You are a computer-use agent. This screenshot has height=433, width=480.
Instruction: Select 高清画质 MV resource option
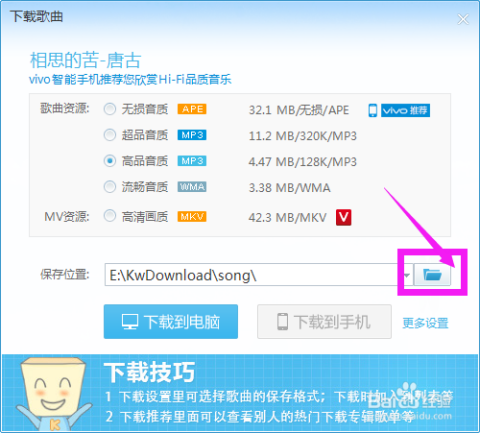110,216
